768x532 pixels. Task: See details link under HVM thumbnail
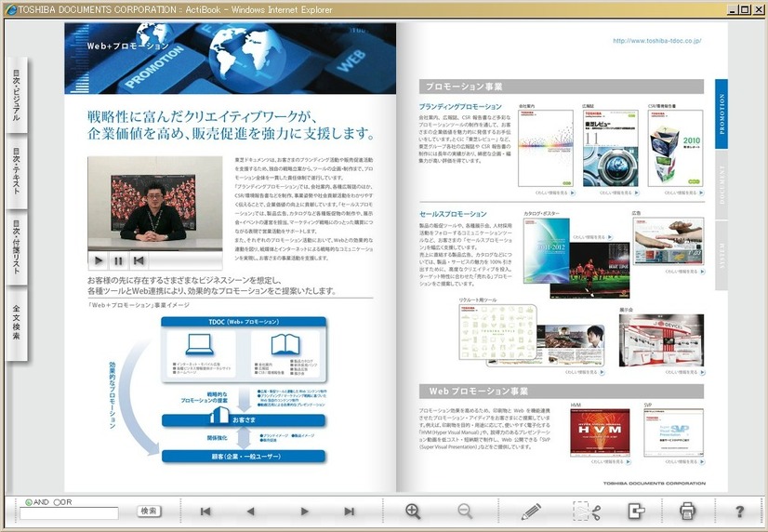[x=611, y=461]
